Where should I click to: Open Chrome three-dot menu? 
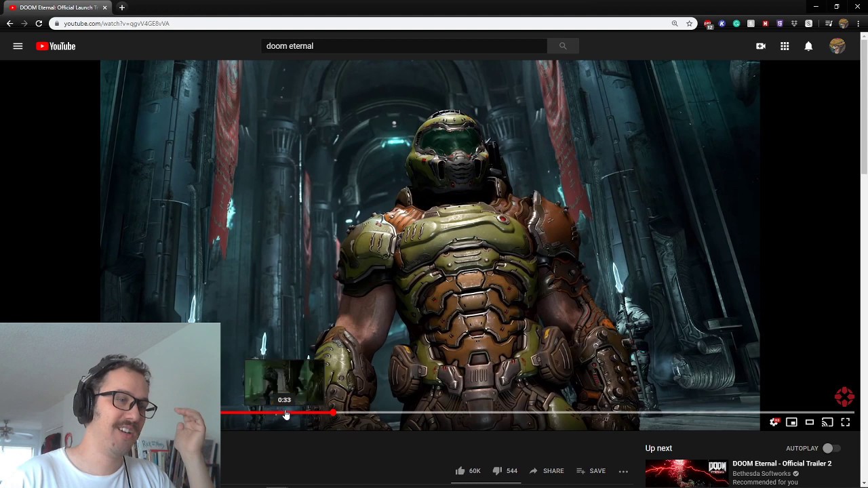pos(858,23)
